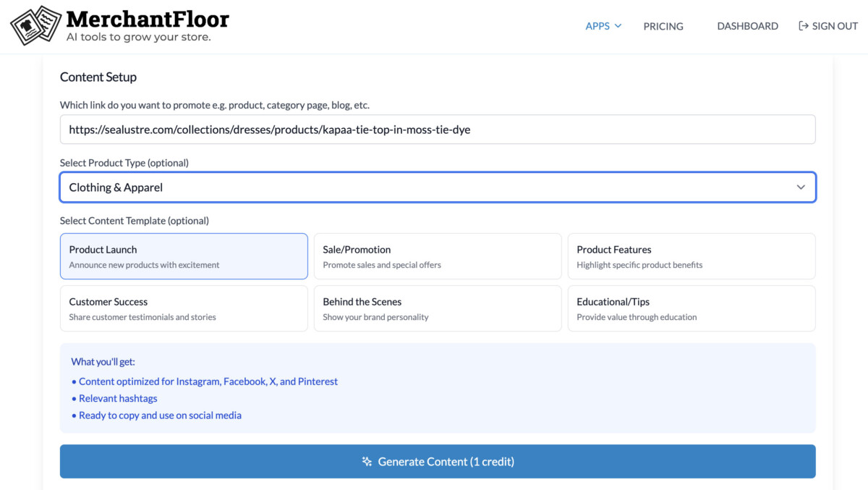The height and width of the screenshot is (490, 868).
Task: Open the DASHBOARD section
Action: (747, 26)
